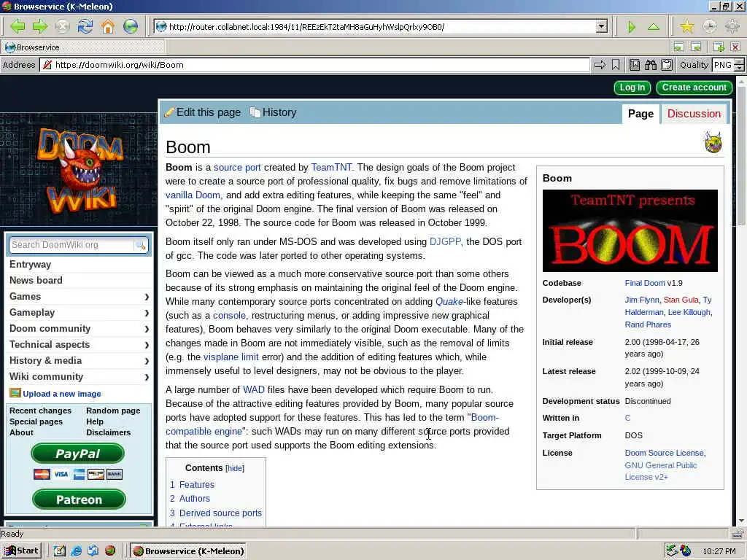Open the home page icon

coord(108,27)
